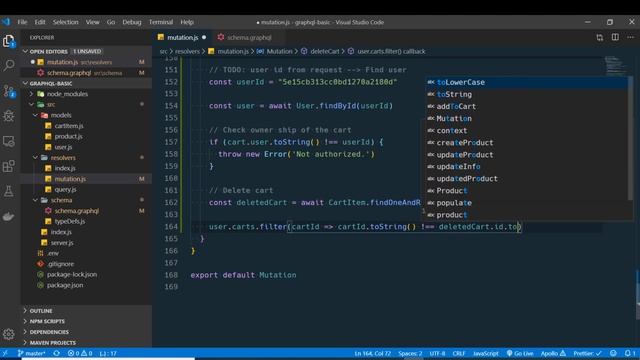
Task: Click the compare changes icon in editor toolbar
Action: click(x=600, y=38)
